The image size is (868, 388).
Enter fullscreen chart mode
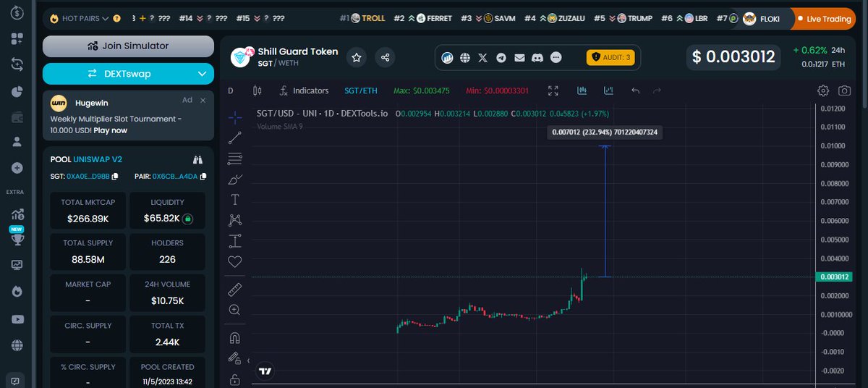coord(553,90)
